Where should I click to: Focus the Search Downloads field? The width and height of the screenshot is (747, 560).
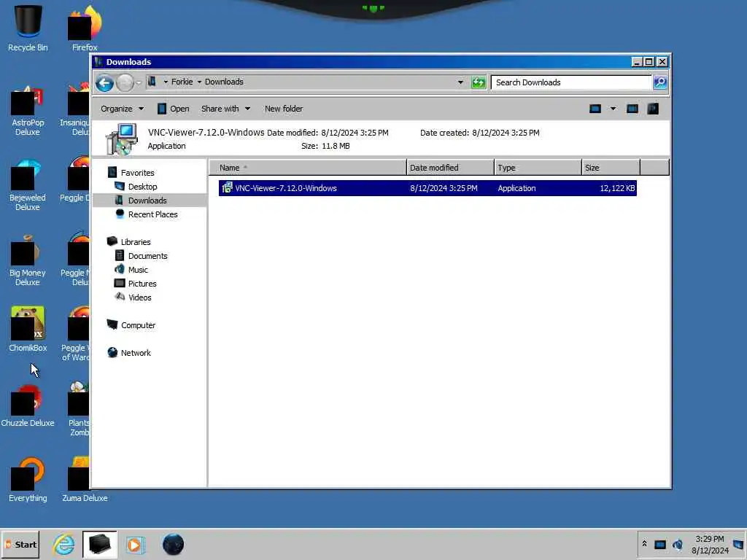click(x=571, y=82)
